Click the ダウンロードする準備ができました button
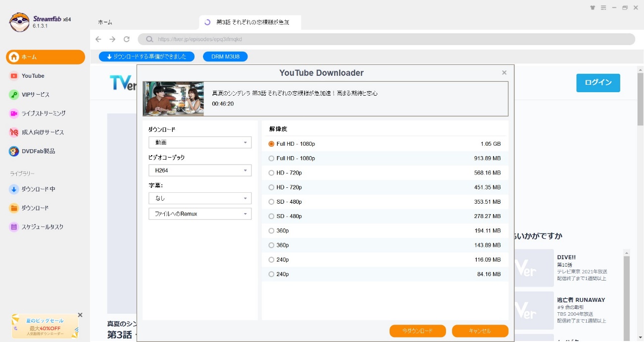This screenshot has height=342, width=644. pos(147,57)
